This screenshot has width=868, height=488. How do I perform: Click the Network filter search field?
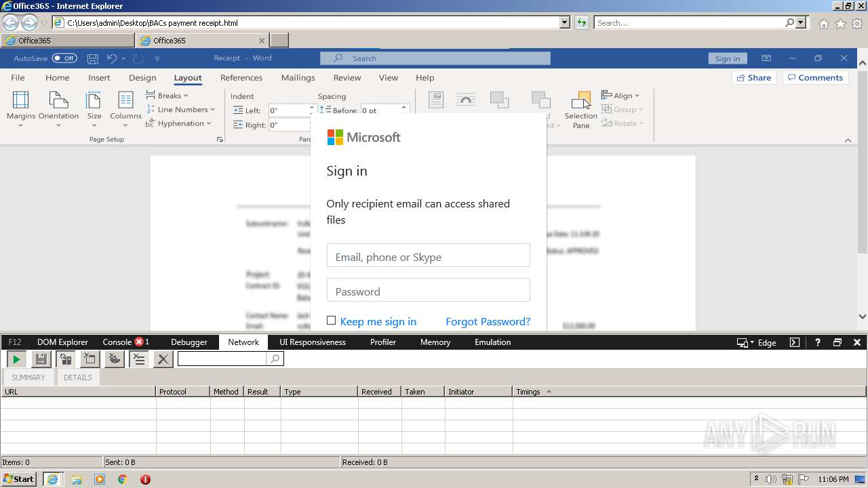point(222,359)
